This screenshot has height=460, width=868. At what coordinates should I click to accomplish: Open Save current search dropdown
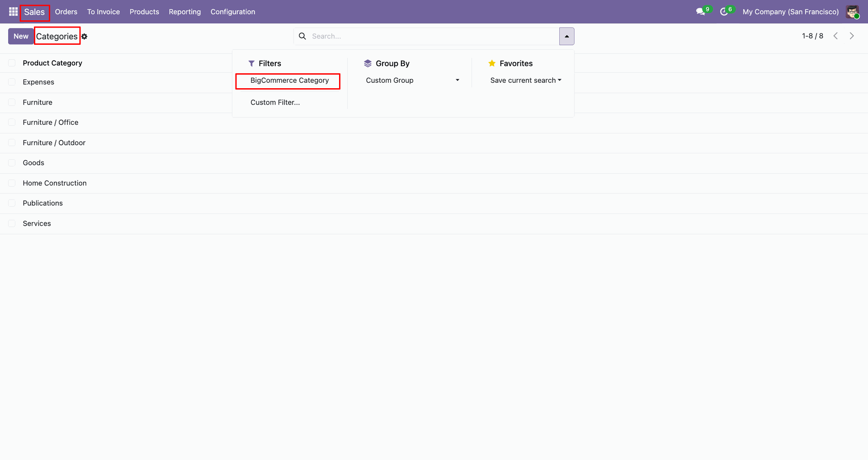click(x=526, y=80)
